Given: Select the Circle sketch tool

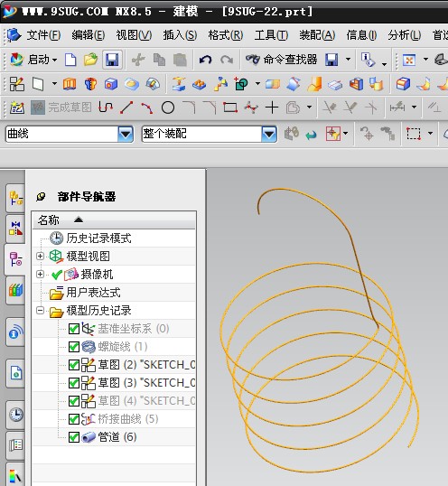Looking at the screenshot, I should pyautogui.click(x=168, y=107).
